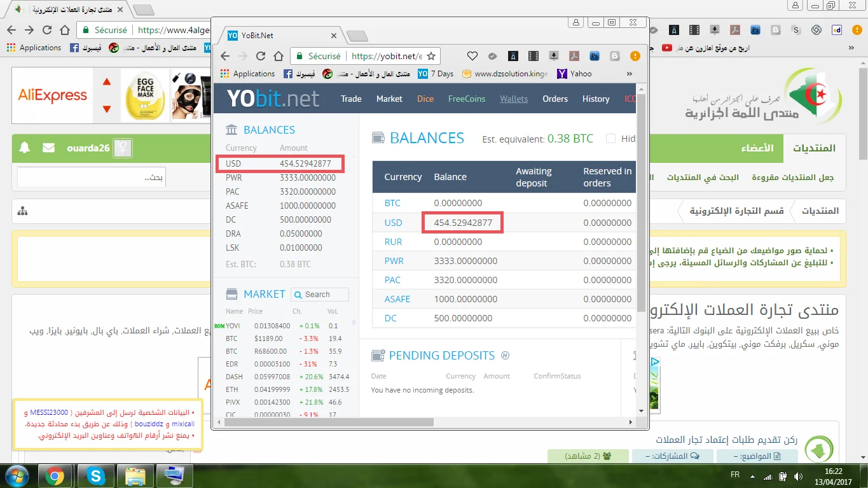
Task: Click the red up arrow beside AliExpress ad
Action: [107, 82]
